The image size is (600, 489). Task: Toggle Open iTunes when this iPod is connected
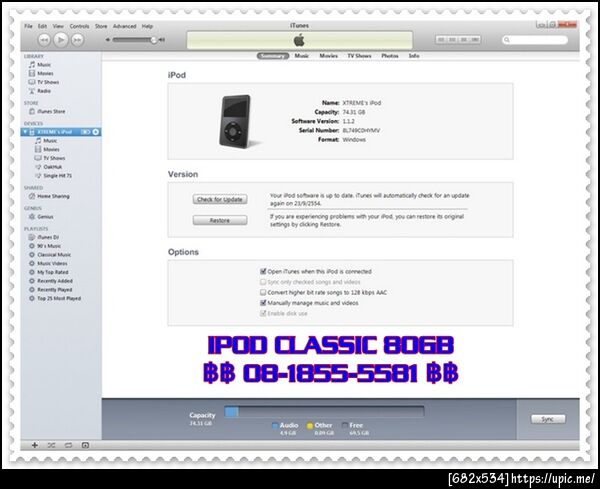(263, 271)
